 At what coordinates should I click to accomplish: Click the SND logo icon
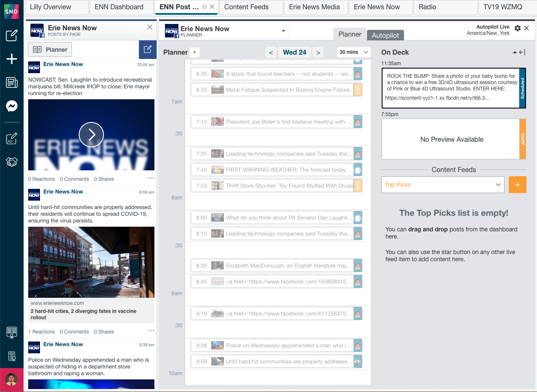coord(12,11)
